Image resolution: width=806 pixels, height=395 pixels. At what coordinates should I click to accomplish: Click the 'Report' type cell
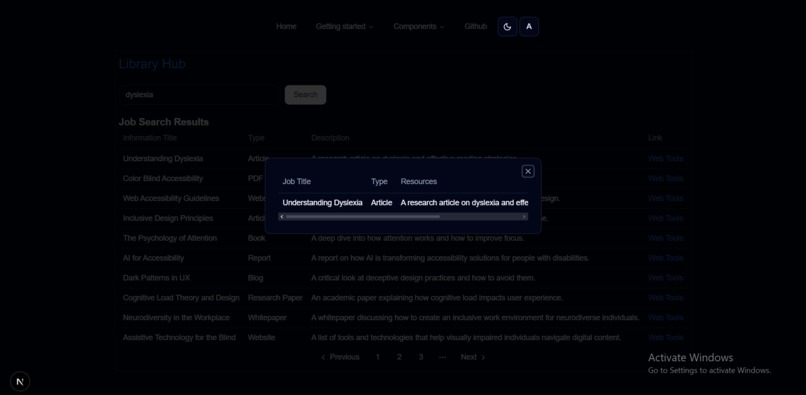(x=259, y=258)
